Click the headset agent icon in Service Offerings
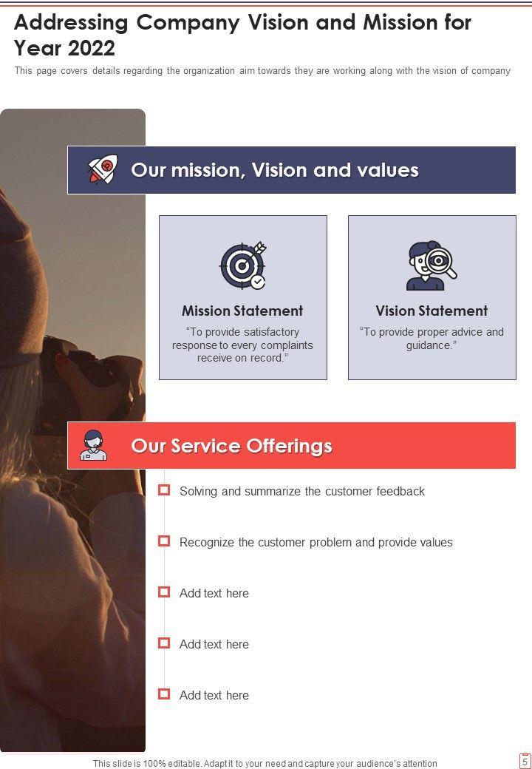Screen dimensions: 532x769 [x=94, y=445]
